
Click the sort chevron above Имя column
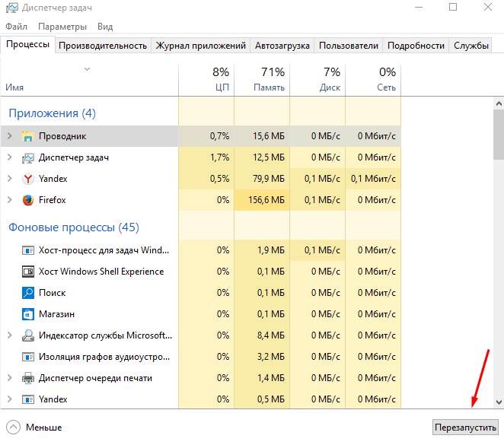87,69
